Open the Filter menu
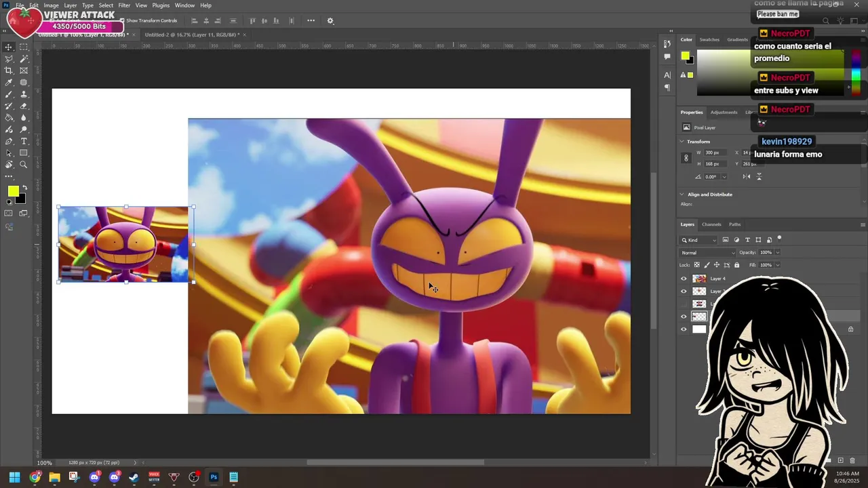The height and width of the screenshot is (488, 868). point(124,5)
